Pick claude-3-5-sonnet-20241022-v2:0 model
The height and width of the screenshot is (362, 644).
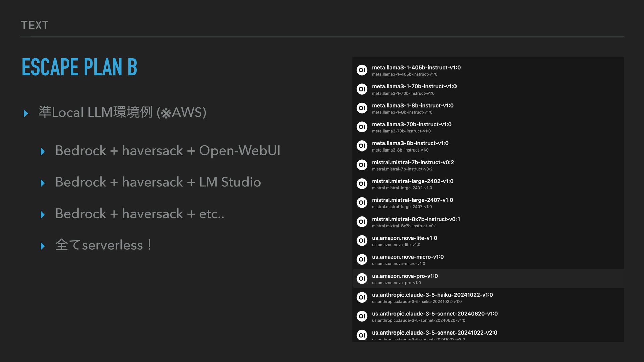click(x=488, y=335)
